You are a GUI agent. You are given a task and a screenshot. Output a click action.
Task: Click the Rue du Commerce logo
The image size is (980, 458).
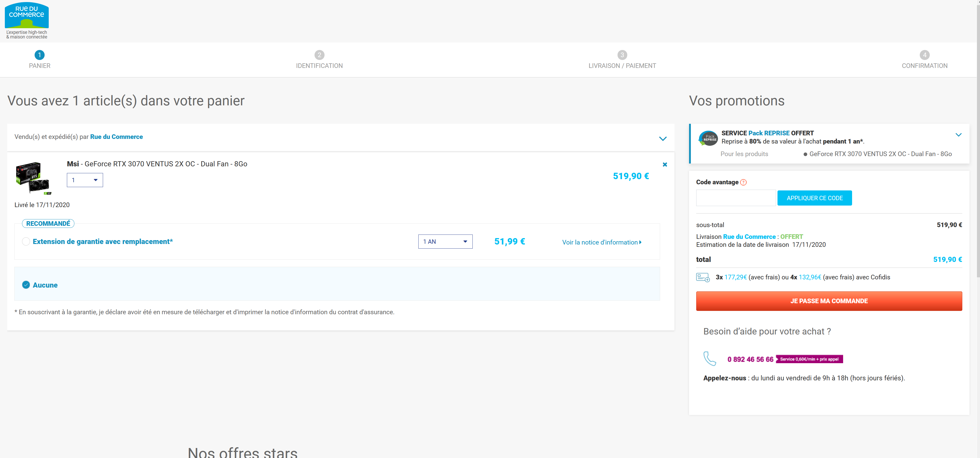tap(27, 21)
